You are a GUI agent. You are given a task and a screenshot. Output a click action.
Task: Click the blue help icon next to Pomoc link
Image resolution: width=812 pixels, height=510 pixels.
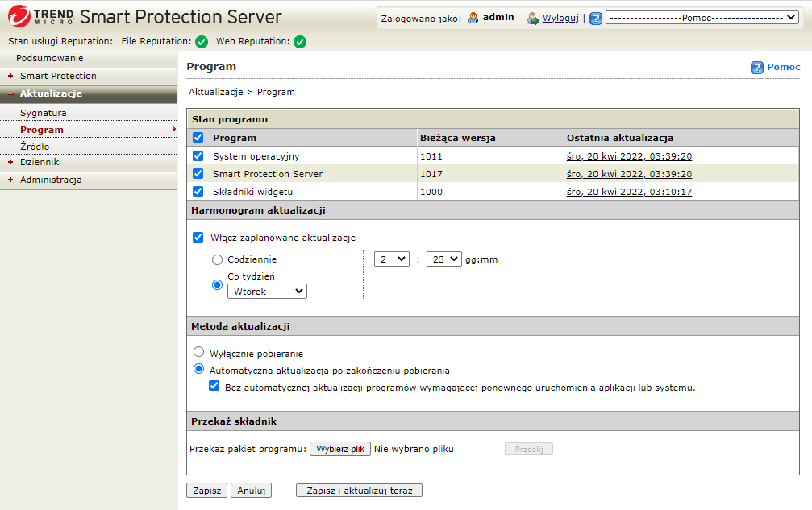coord(757,68)
